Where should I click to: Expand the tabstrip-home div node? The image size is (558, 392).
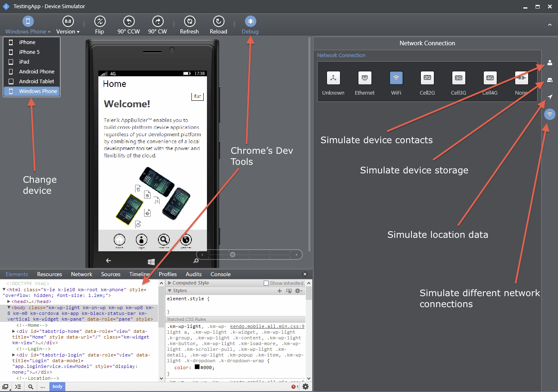(14, 331)
